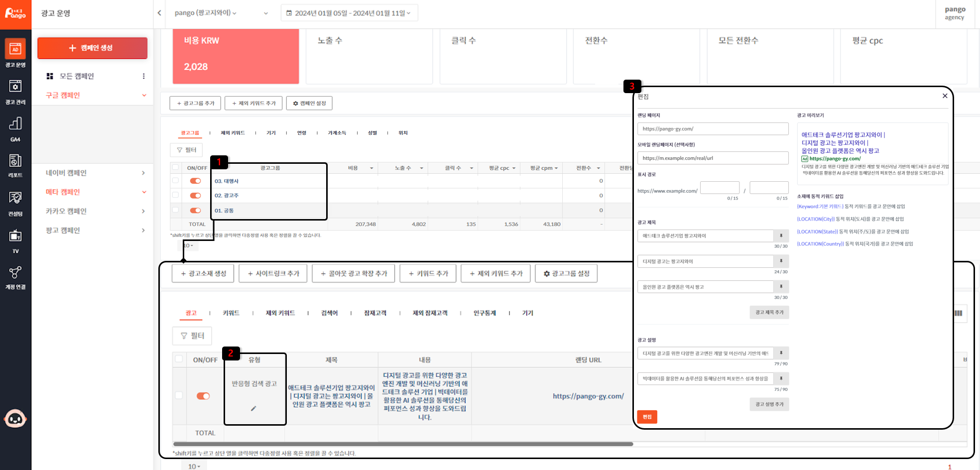Click the Pango logo
980x470 pixels.
15,13
